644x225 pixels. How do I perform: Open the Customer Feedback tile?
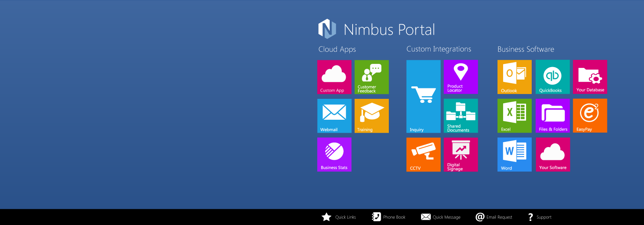pyautogui.click(x=372, y=77)
